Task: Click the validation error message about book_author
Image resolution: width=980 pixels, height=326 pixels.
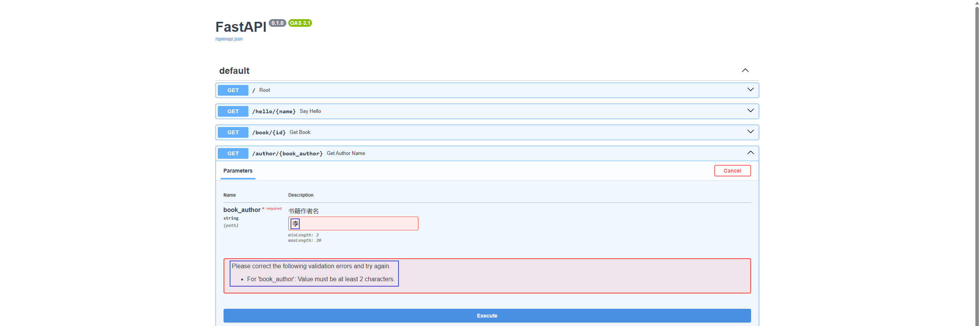Action: coord(321,279)
